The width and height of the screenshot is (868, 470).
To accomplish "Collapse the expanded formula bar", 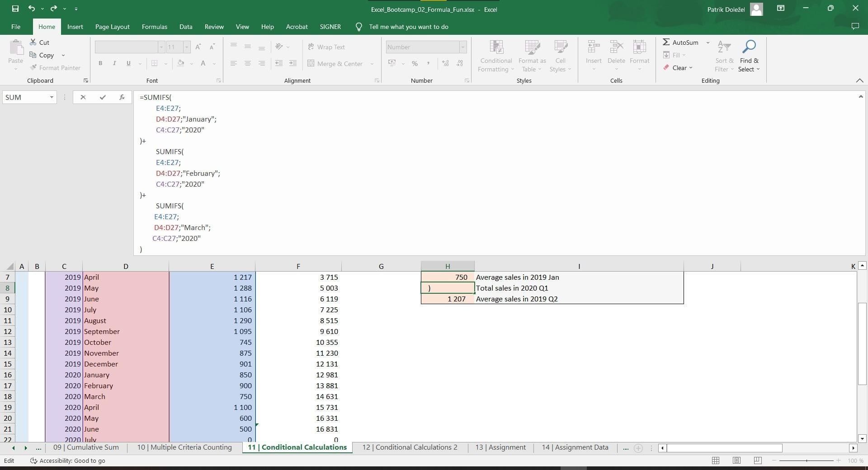I will tap(861, 96).
